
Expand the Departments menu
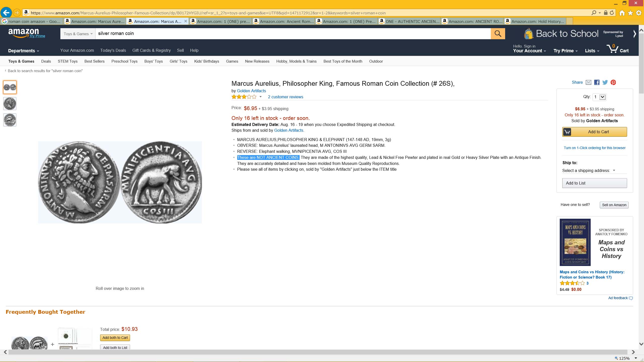[x=24, y=51]
